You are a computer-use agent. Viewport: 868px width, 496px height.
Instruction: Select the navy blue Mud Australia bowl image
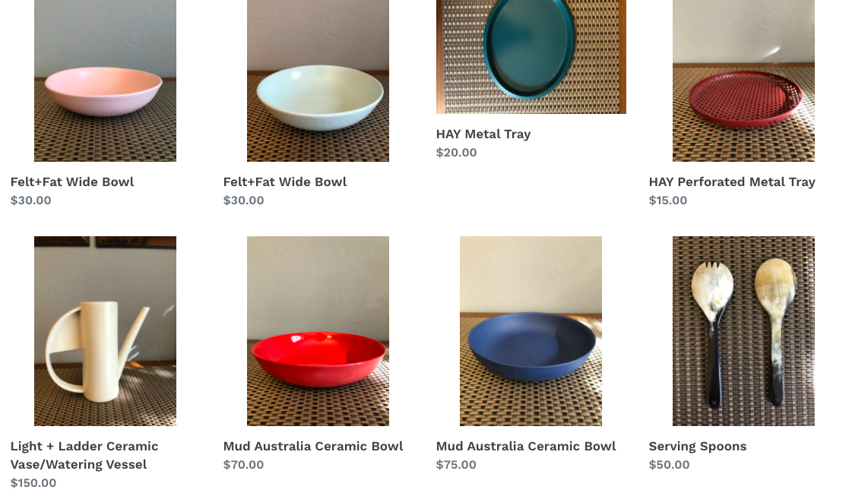coord(531,331)
